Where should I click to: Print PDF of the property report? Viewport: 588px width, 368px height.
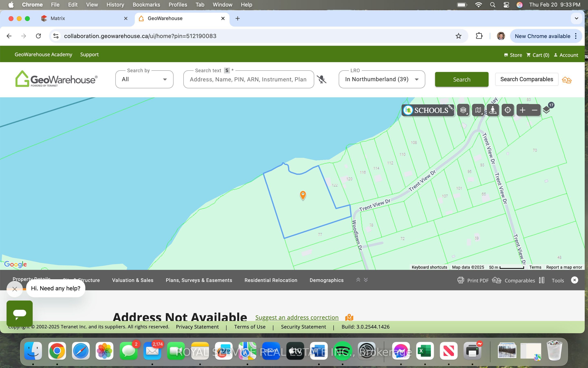473,280
